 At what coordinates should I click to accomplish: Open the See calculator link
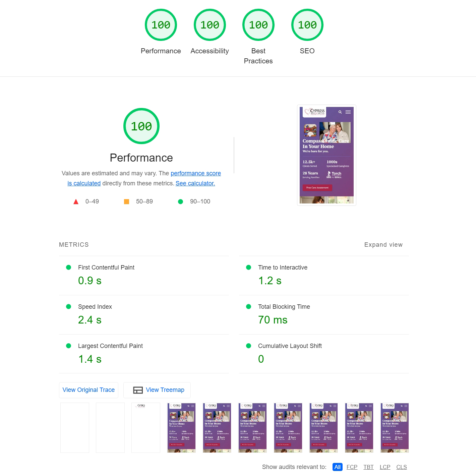(195, 183)
